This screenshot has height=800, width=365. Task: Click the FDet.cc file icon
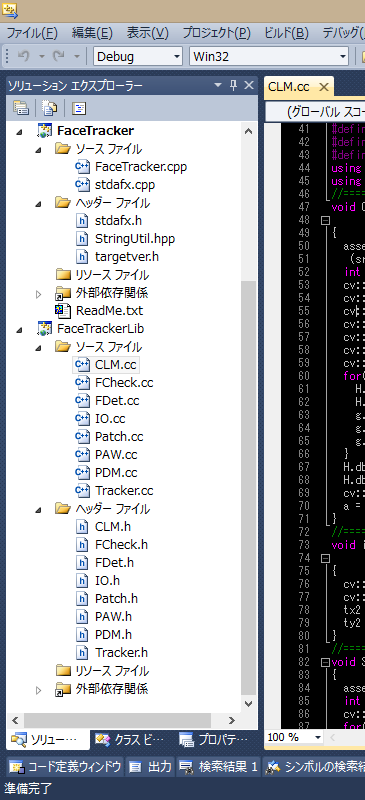pos(82,401)
